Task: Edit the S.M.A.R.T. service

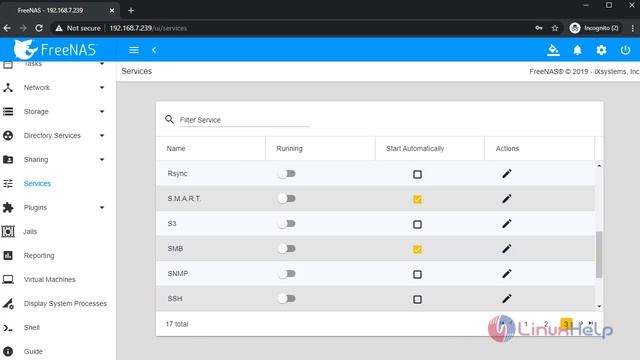Action: click(507, 199)
